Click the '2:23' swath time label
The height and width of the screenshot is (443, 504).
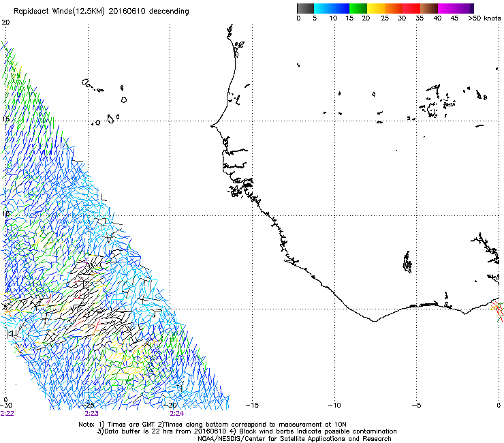(x=92, y=414)
